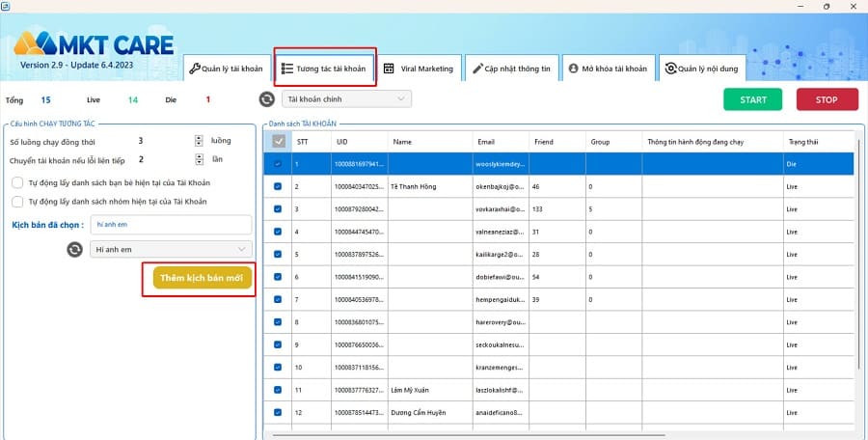
Task: Enable auto-fetch friend list checkbox
Action: click(x=17, y=182)
